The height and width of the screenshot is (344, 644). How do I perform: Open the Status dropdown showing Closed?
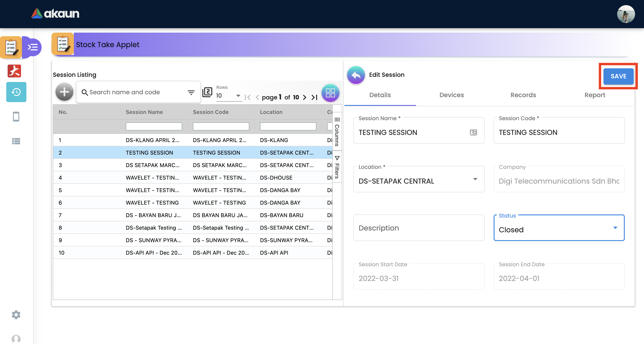coord(559,229)
